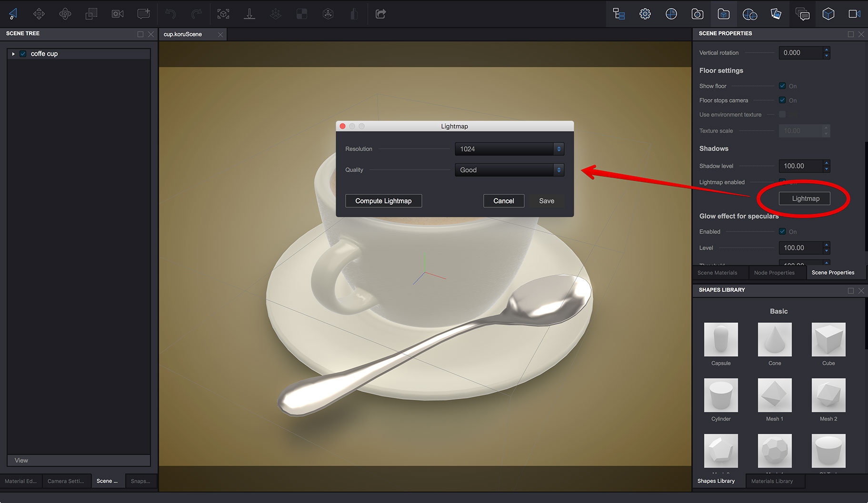
Task: Open the share/export icon on the toolbar
Action: 380,13
